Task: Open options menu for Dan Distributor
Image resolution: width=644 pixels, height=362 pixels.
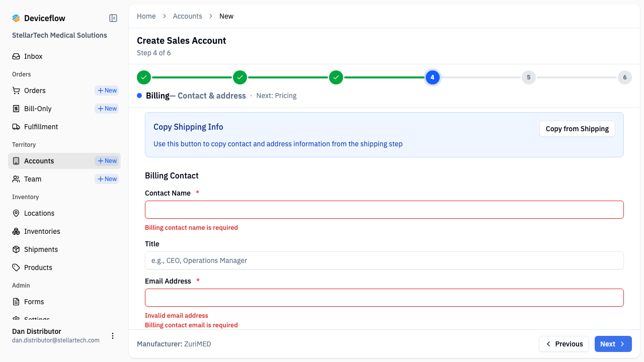Action: pos(113,335)
